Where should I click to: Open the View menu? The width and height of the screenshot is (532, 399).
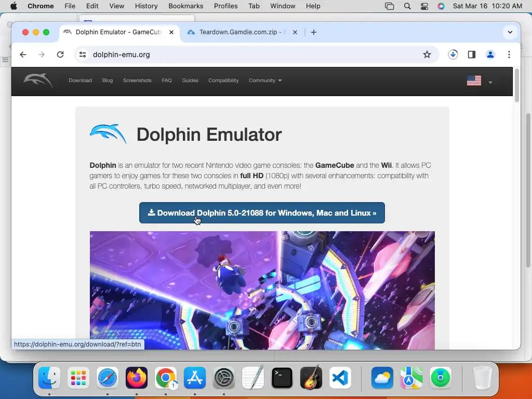click(116, 6)
